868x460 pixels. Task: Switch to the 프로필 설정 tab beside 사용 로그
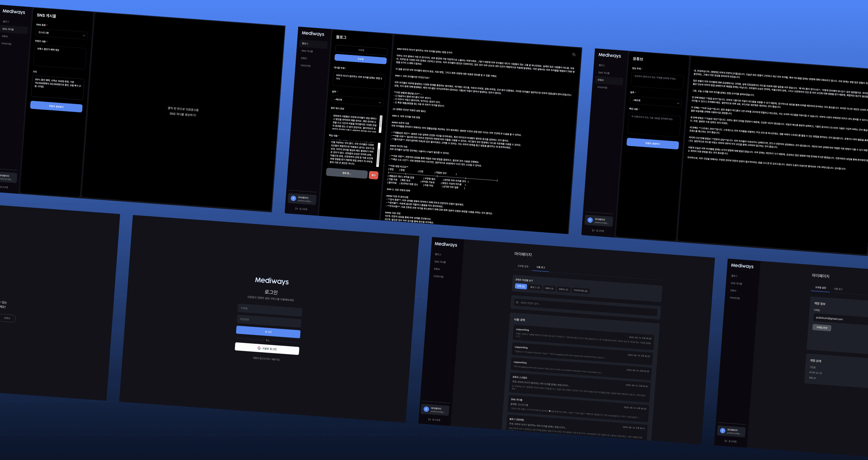coord(523,266)
